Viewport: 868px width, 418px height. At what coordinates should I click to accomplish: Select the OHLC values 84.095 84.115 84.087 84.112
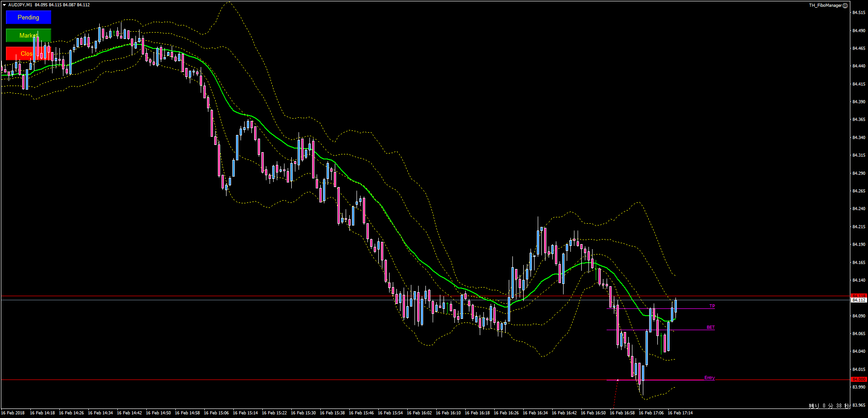(62, 5)
